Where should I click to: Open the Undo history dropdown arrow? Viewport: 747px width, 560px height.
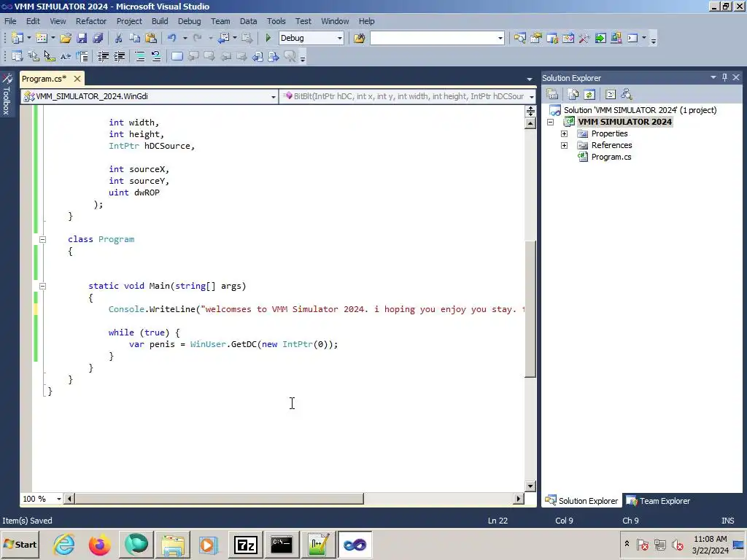click(x=185, y=38)
